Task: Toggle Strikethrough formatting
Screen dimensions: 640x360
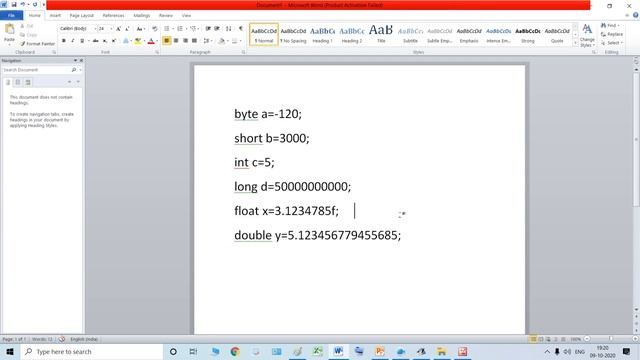Action: coord(96,41)
